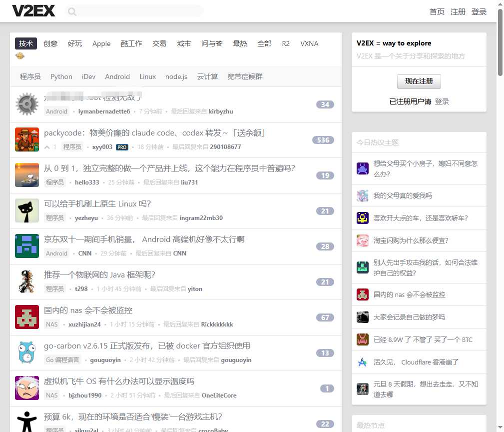The height and width of the screenshot is (432, 504).
Task: Click the V2EX logo
Action: tap(33, 11)
